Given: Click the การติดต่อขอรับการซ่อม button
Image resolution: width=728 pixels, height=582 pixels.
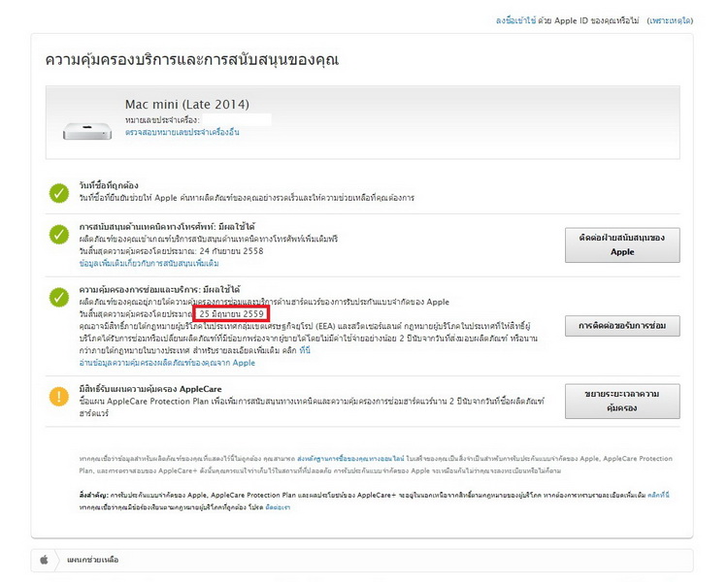Looking at the screenshot, I should 622,326.
